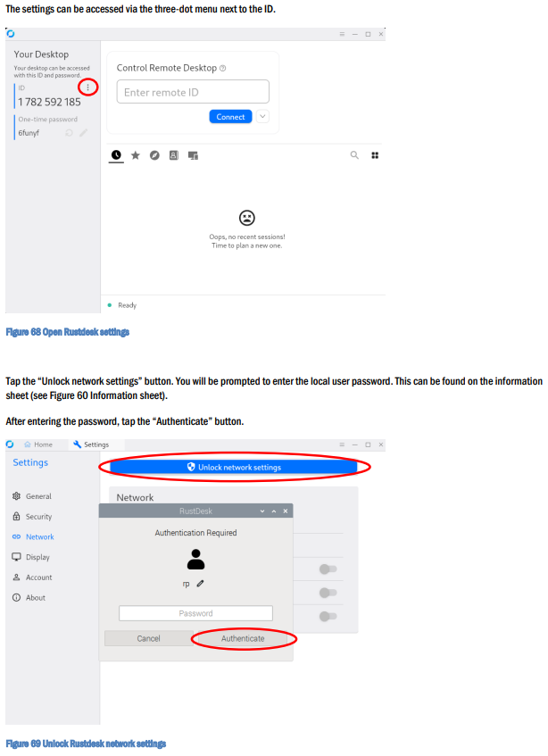
Task: Switch to the Home tab
Action: click(x=38, y=444)
